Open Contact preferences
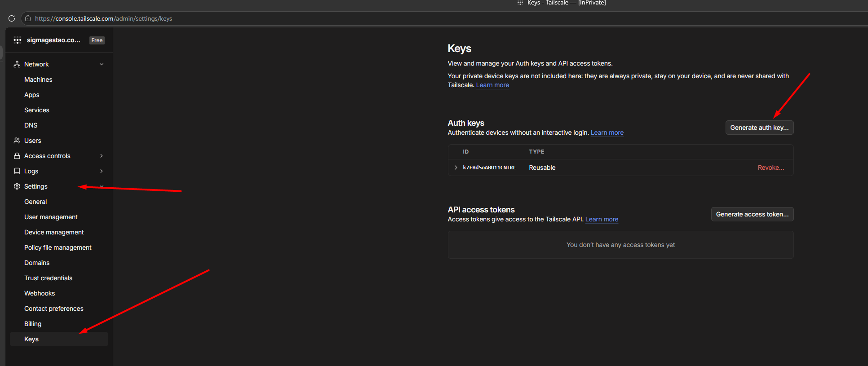The image size is (868, 366). 54,309
